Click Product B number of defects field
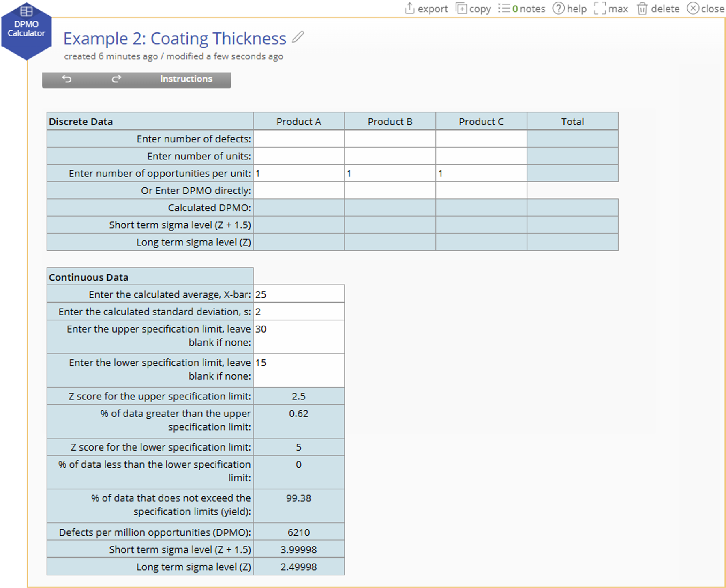The height and width of the screenshot is (588, 726). tap(390, 139)
